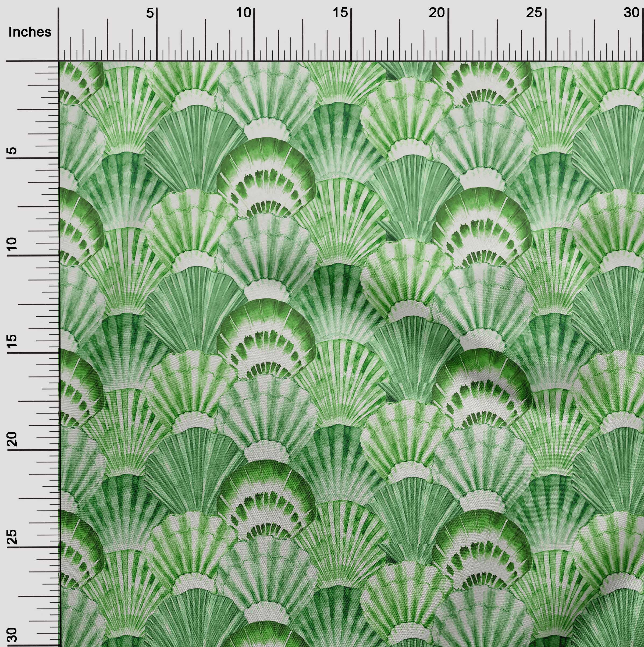Image resolution: width=644 pixels, height=647 pixels.
Task: Click the 25 mark on the left ruler
Action: tap(12, 537)
